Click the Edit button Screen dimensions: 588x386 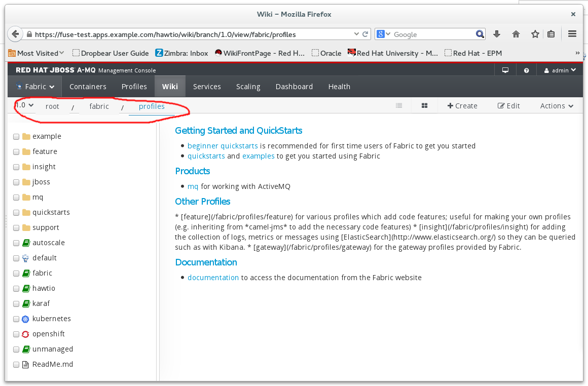pos(508,106)
